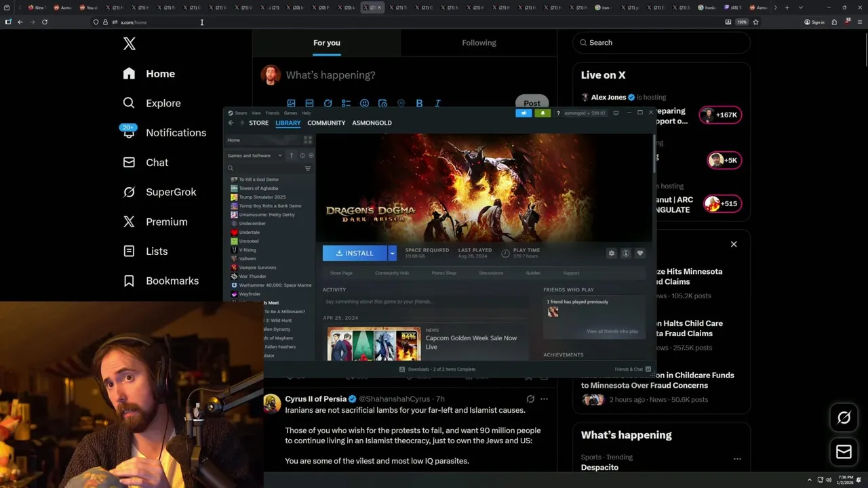Screen dimensions: 868x488
Task: Open the game Support link in Steam
Action: 571,272
